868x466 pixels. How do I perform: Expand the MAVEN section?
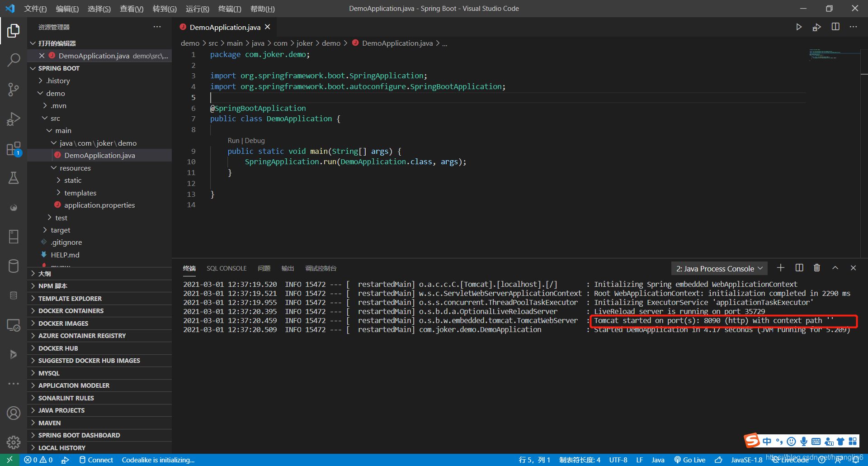click(99, 423)
